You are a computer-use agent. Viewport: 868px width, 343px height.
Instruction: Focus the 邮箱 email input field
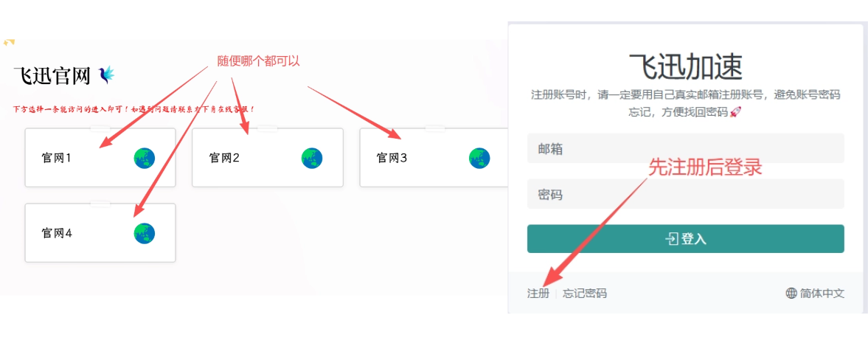685,148
